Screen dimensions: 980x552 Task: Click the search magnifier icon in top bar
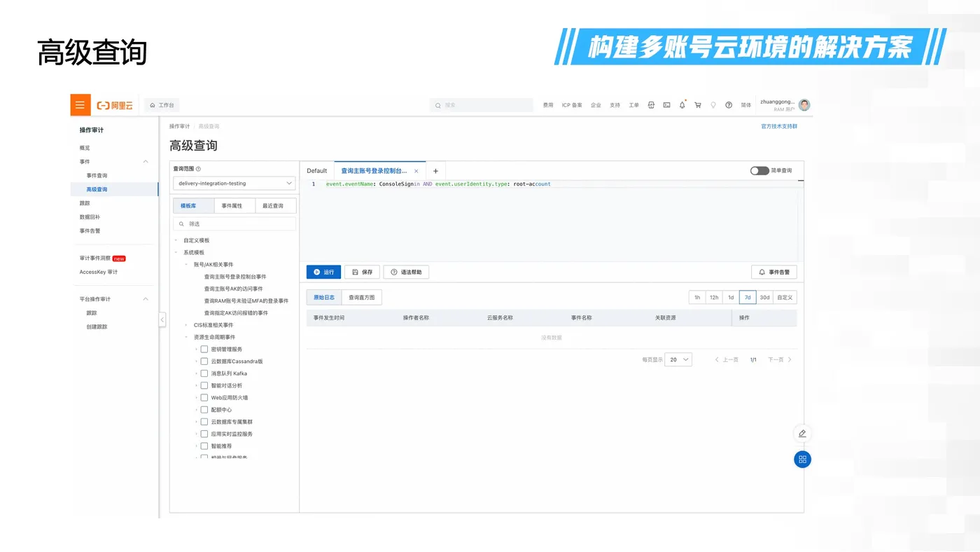(x=438, y=105)
